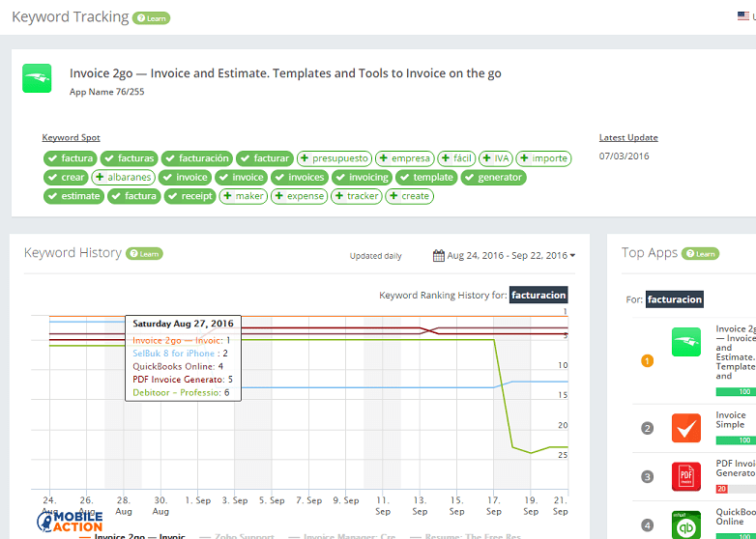
Task: Click the Invoice 2go app title heading
Action: point(285,73)
